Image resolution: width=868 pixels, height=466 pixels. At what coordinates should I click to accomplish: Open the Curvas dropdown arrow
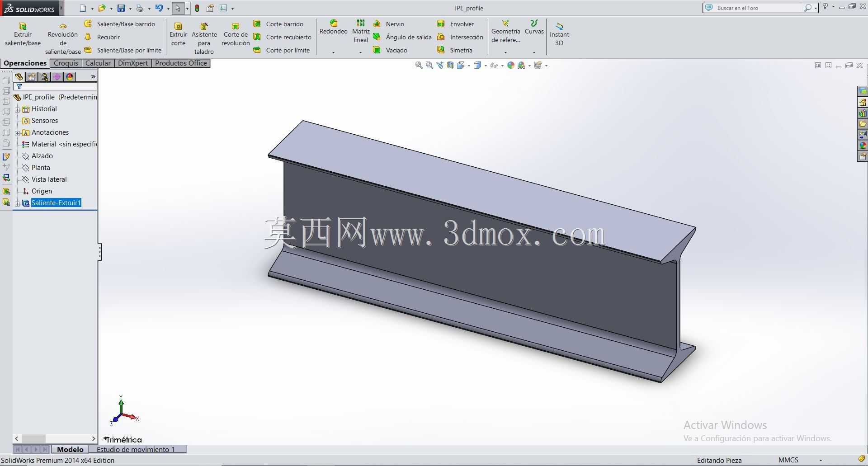[x=534, y=52]
